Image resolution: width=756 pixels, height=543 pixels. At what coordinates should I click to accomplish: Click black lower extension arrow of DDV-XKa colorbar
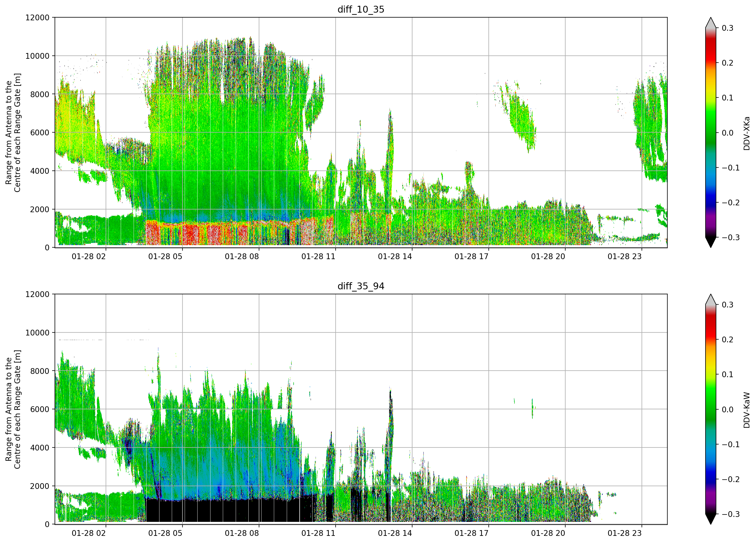click(x=711, y=242)
